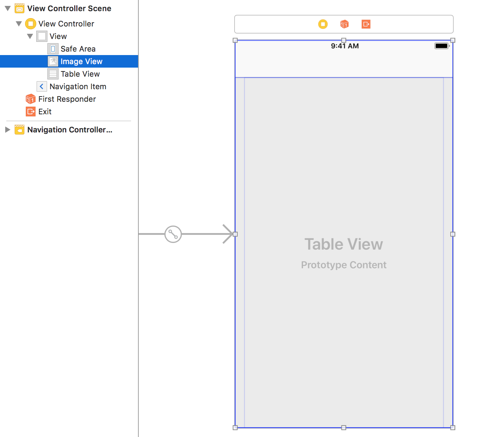The height and width of the screenshot is (437, 504).
Task: Select Navigation Item in the document outline
Action: click(x=77, y=86)
